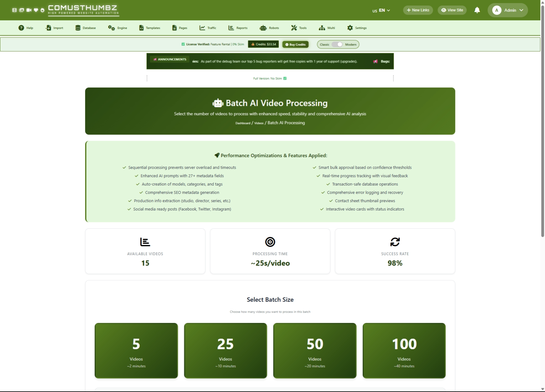Open the Multi network icon
Image resolution: width=545 pixels, height=392 pixels.
(322, 28)
